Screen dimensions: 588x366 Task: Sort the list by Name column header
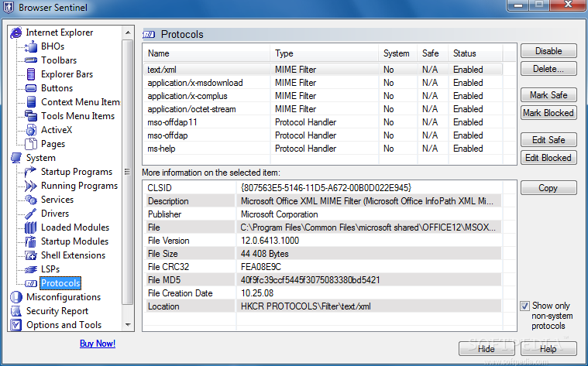pyautogui.click(x=207, y=53)
